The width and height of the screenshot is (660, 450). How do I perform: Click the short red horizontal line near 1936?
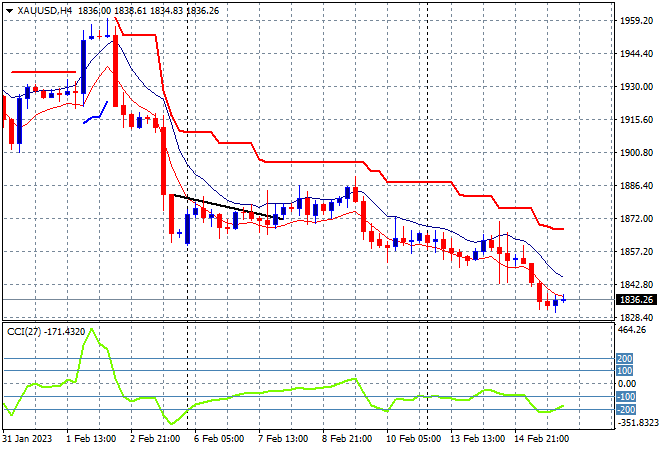pos(44,72)
